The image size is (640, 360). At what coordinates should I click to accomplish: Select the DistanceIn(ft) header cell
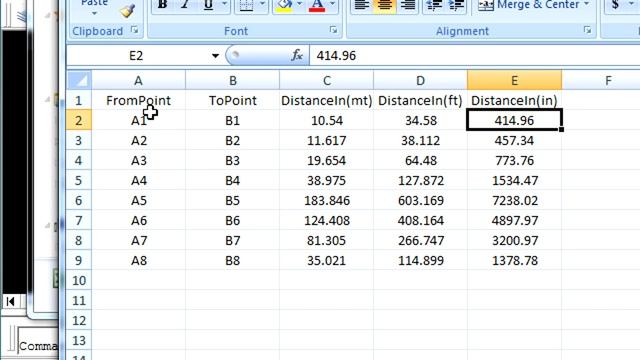pyautogui.click(x=420, y=100)
